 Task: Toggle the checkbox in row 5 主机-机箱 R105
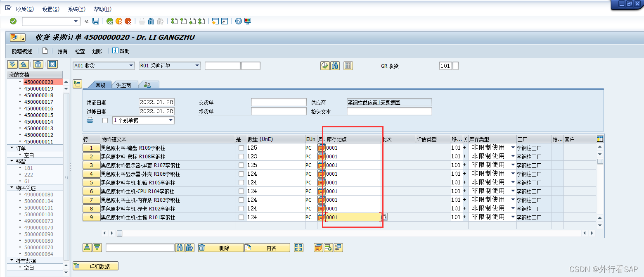click(241, 183)
